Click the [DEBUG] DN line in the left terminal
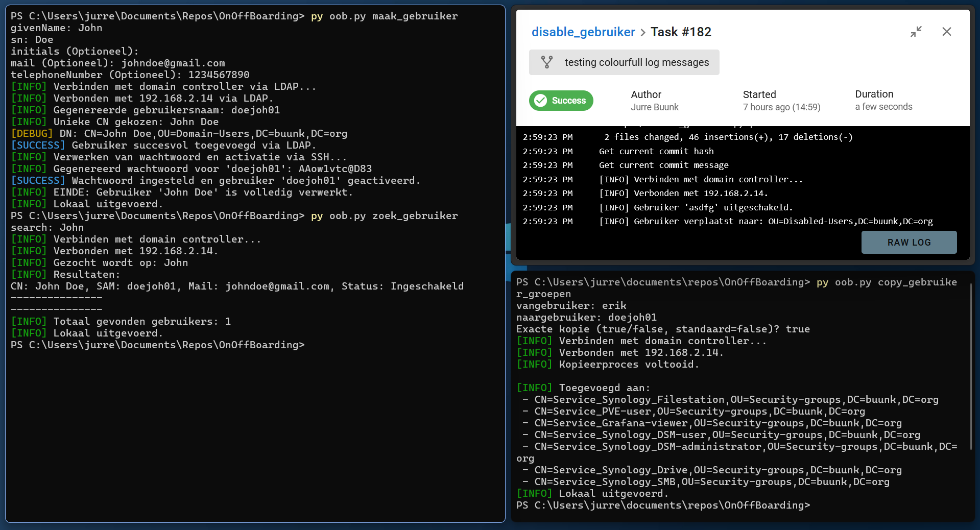Viewport: 980px width, 530px height. tap(179, 134)
